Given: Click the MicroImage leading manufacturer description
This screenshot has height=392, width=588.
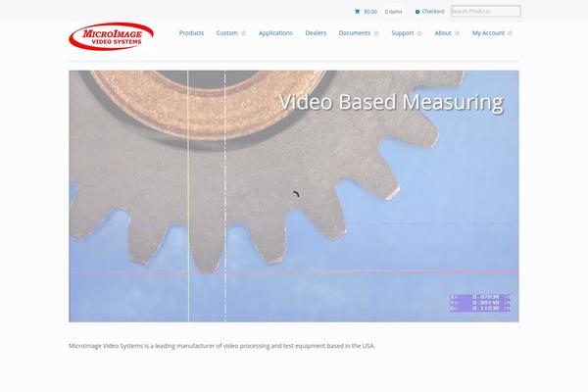Looking at the screenshot, I should (221, 346).
